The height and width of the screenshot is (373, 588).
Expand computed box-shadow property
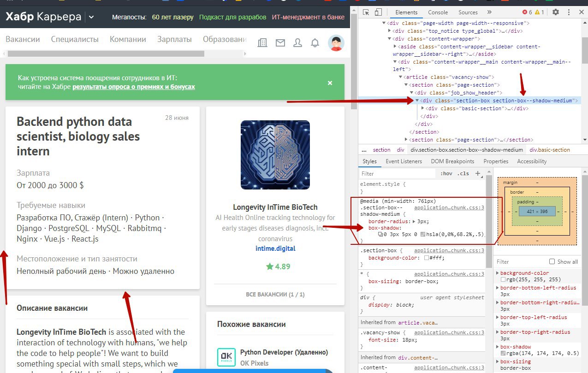(497, 347)
